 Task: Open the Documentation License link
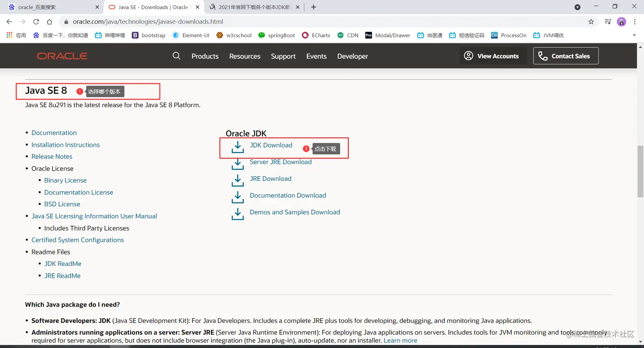point(79,192)
